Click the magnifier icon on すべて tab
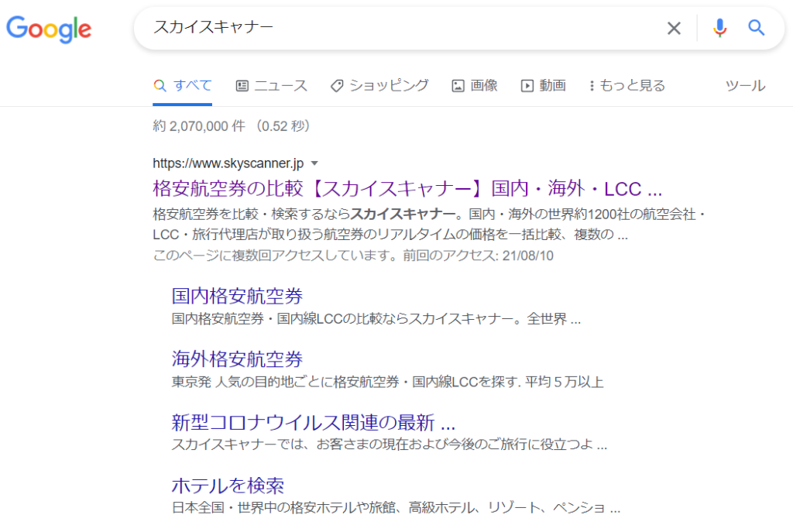793x532 pixels. 160,86
